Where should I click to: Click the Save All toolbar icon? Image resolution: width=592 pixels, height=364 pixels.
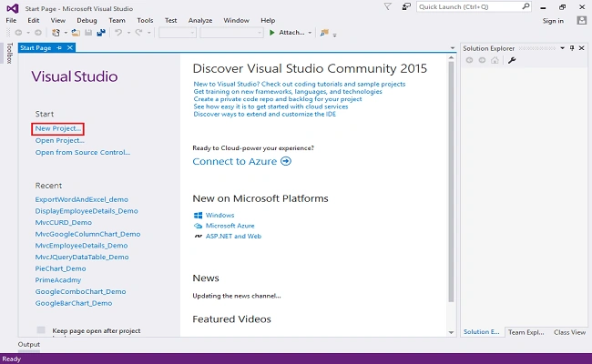(x=101, y=33)
